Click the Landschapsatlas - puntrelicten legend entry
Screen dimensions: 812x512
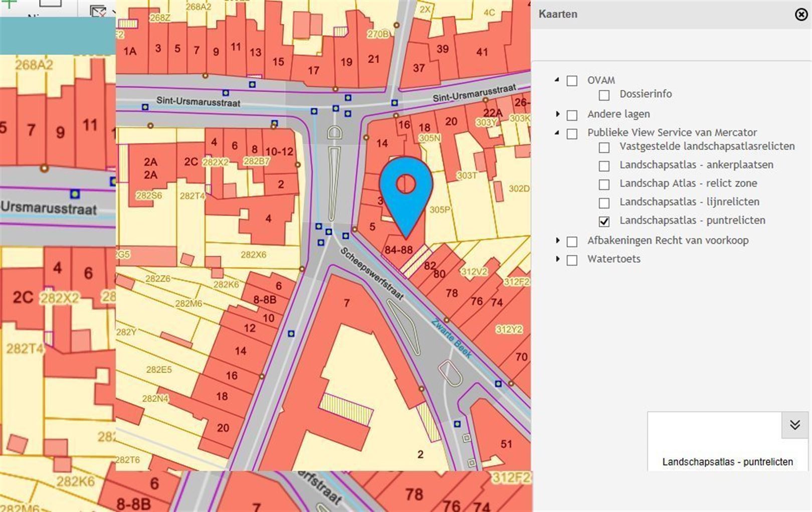727,462
